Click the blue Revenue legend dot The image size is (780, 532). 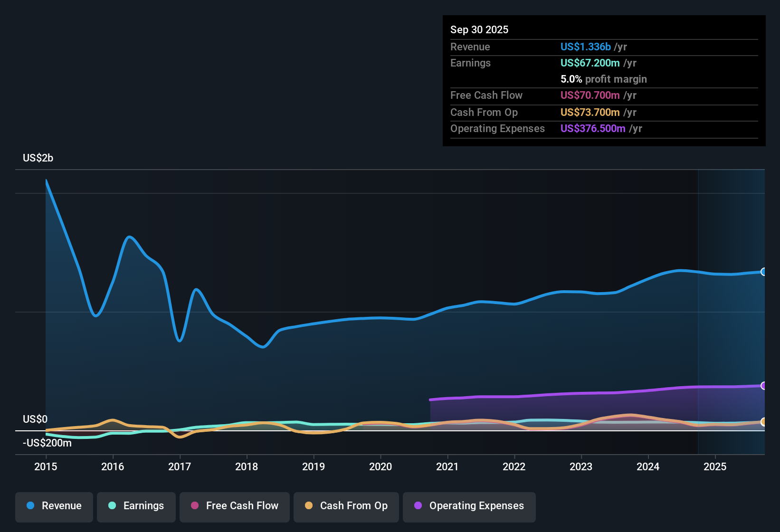30,506
